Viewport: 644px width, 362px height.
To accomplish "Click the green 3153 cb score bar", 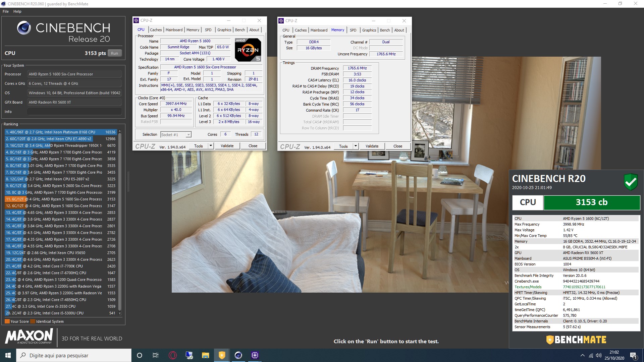I will coord(592,202).
